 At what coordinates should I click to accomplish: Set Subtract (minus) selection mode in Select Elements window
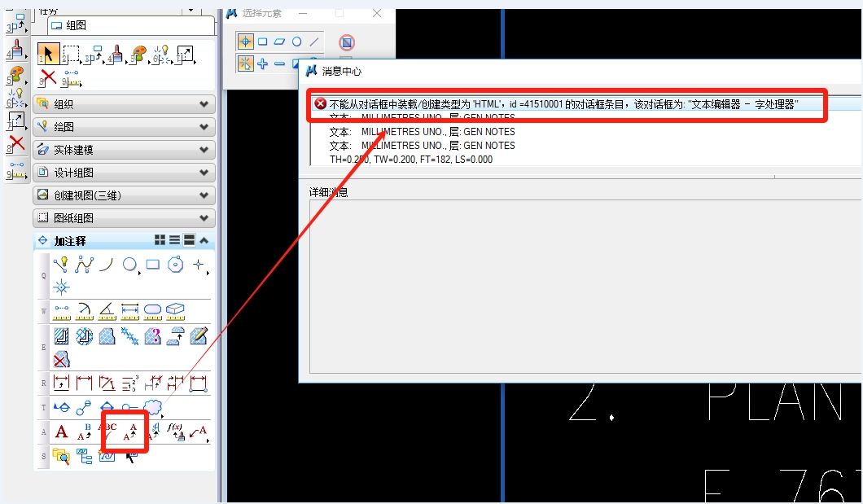tap(279, 64)
